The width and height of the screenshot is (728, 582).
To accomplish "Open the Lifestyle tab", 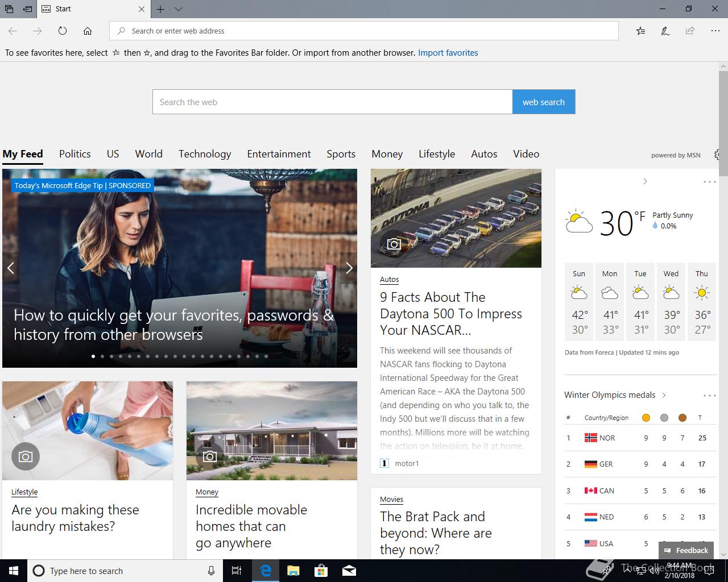I will pyautogui.click(x=437, y=154).
